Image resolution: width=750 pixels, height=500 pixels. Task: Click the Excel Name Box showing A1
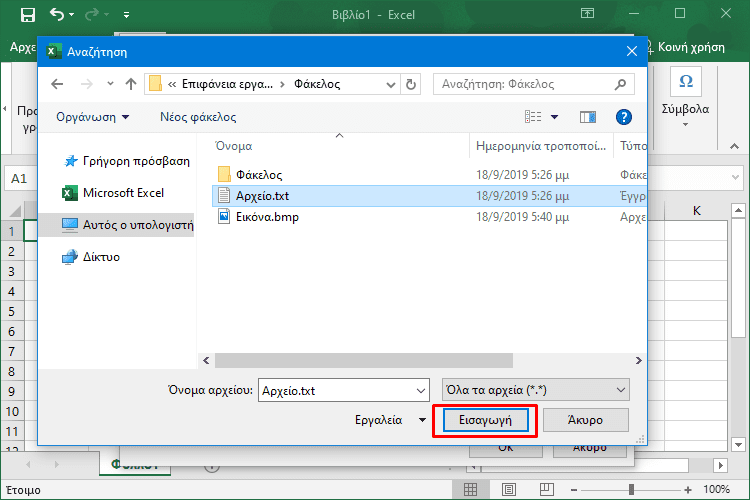coord(21,178)
